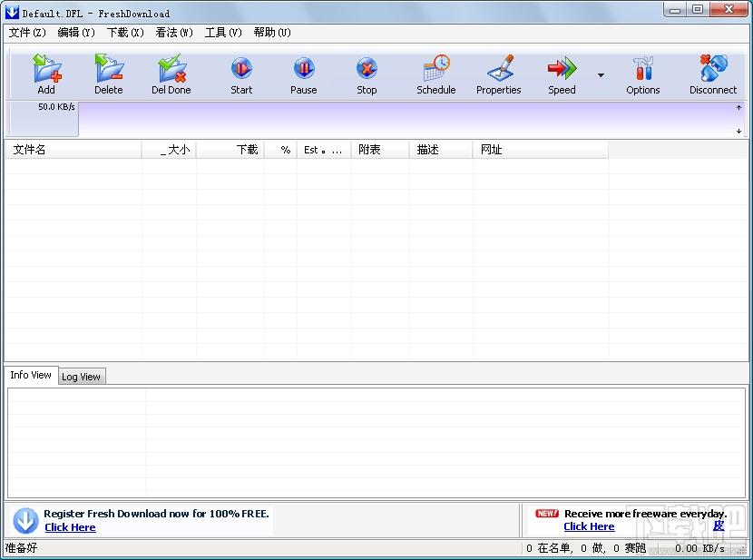The width and height of the screenshot is (753, 560).
Task: Sort by the Est. column header
Action: coord(324,150)
